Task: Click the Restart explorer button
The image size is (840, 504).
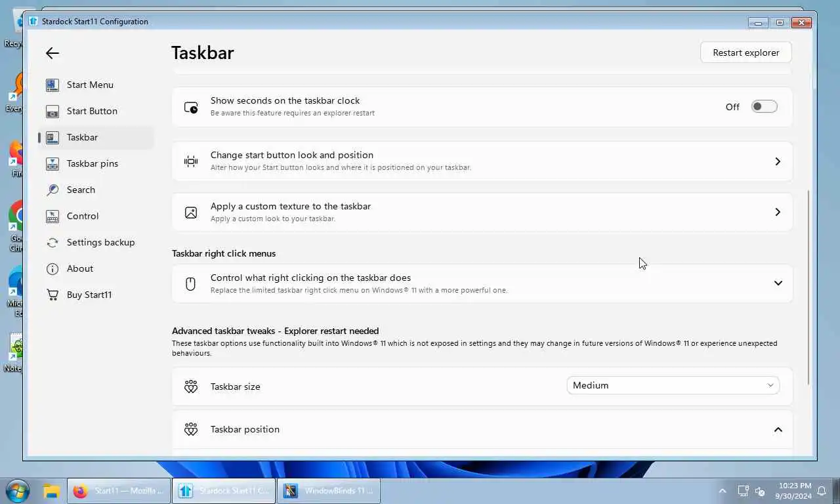Action: click(746, 52)
